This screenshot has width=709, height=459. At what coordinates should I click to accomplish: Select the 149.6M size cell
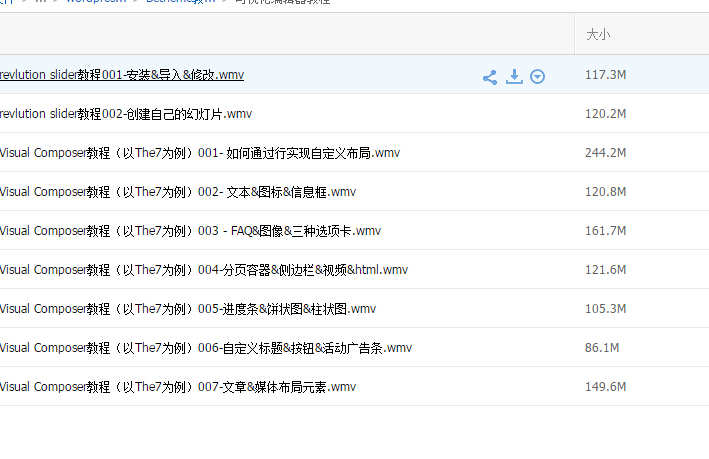(x=605, y=387)
